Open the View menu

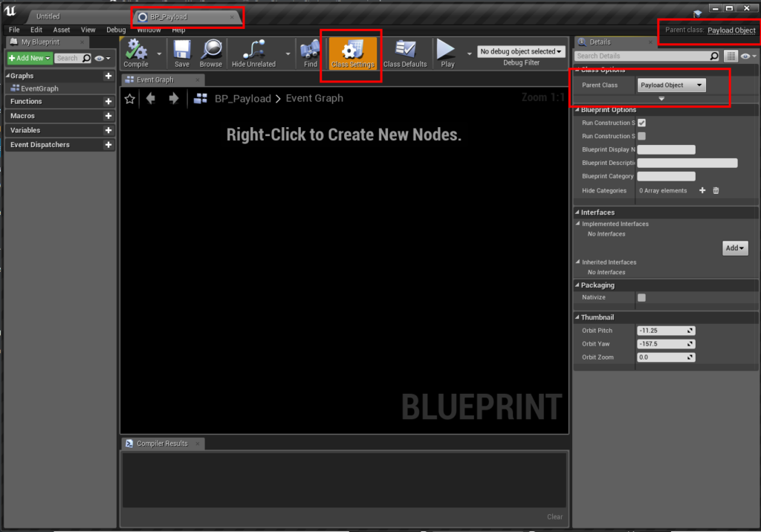[88, 30]
